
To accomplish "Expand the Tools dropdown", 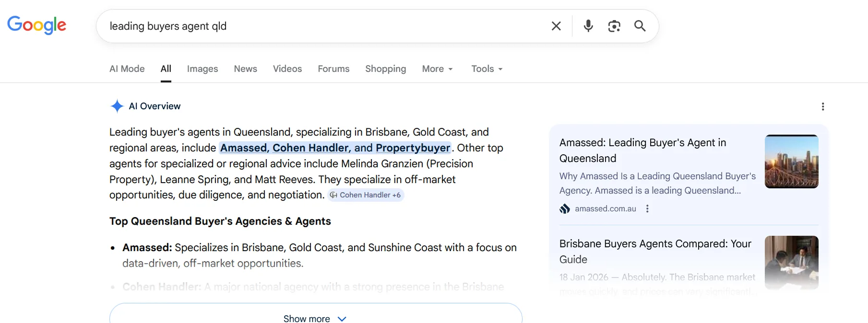I will pos(487,69).
